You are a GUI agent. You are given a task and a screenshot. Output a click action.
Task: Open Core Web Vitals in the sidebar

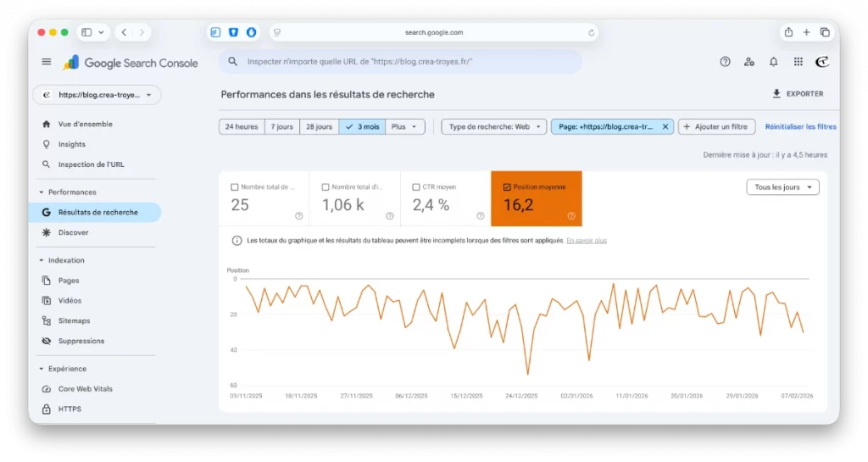tap(85, 389)
